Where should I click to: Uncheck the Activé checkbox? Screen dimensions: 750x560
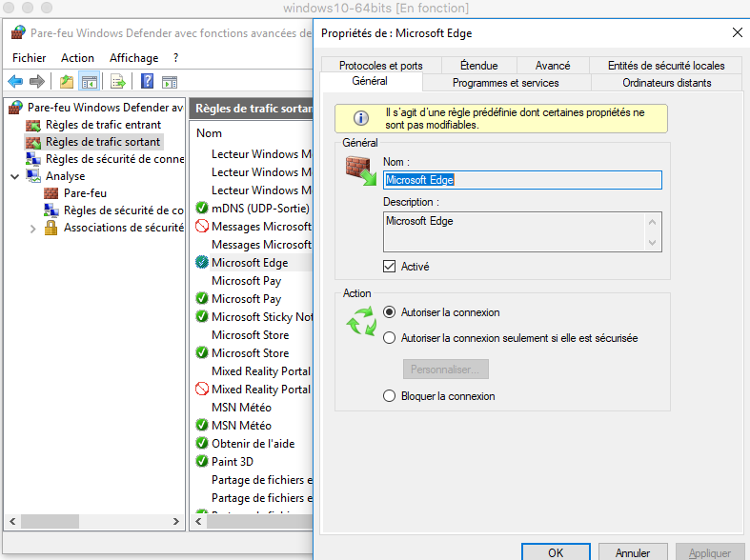click(390, 266)
